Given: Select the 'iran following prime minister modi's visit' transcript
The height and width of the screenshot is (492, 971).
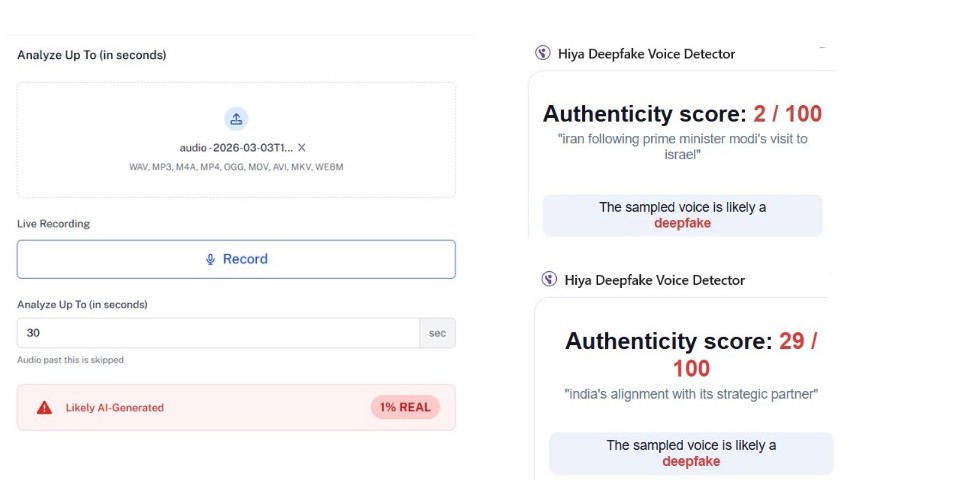Looking at the screenshot, I should (682, 146).
